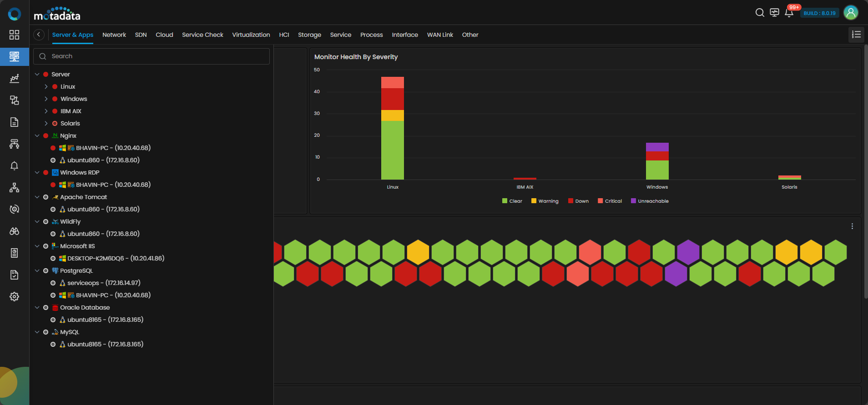Image resolution: width=868 pixels, height=405 pixels.
Task: Click the purple hexagon in the bottom row
Action: (x=676, y=274)
